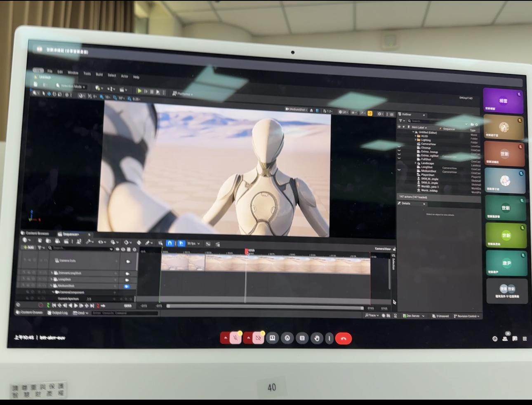The width and height of the screenshot is (532, 405).
Task: Toggle the MediumShot camera lock button
Action: 127,286
